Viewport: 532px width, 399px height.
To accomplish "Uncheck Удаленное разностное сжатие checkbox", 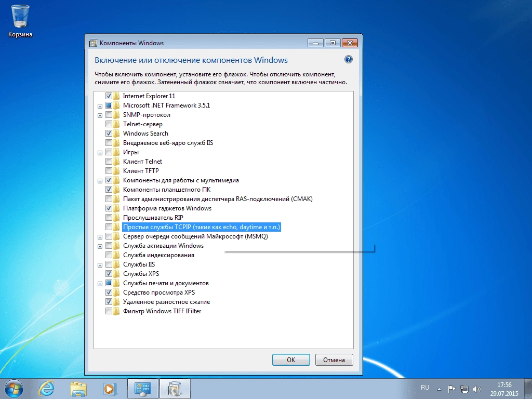I will click(x=109, y=302).
